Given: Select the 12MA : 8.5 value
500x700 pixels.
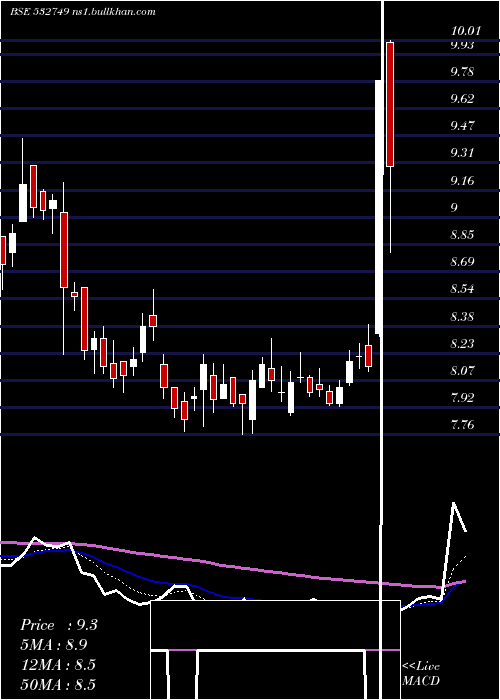Looking at the screenshot, I should pos(58,665).
